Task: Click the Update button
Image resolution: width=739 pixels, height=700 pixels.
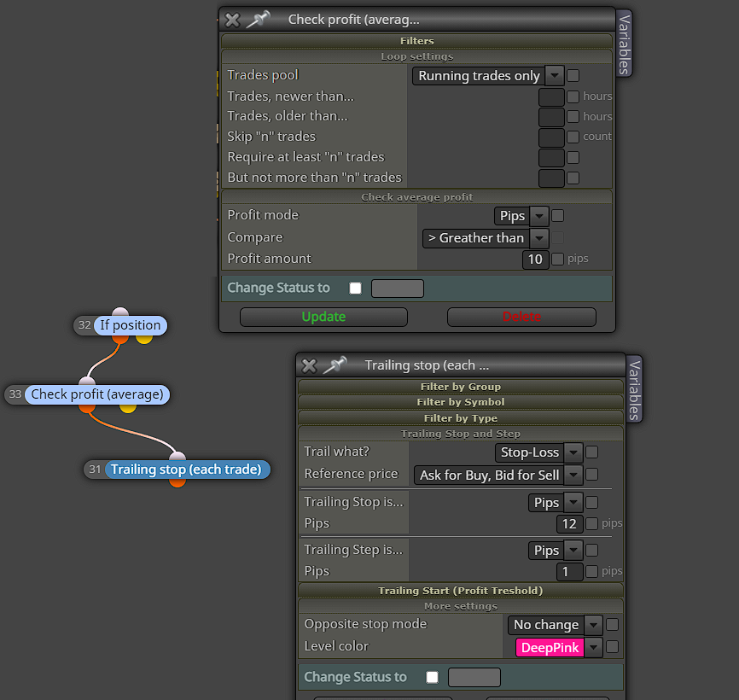Action: (x=323, y=317)
